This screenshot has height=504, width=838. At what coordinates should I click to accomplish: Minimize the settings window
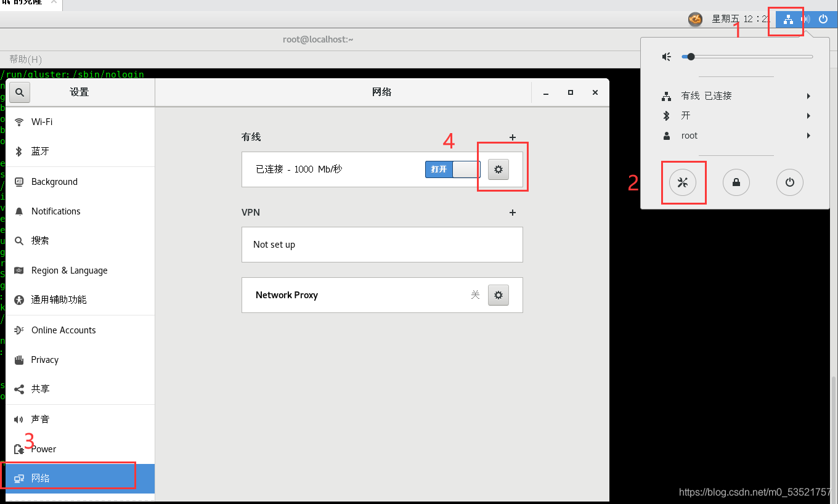tap(546, 93)
